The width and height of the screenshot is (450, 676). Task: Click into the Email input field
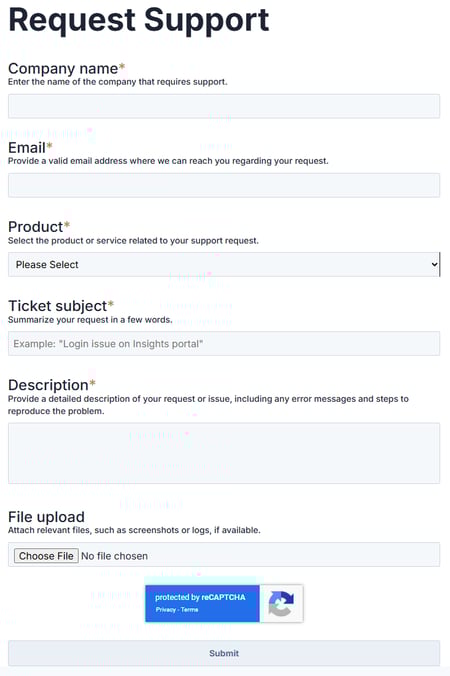tap(224, 185)
